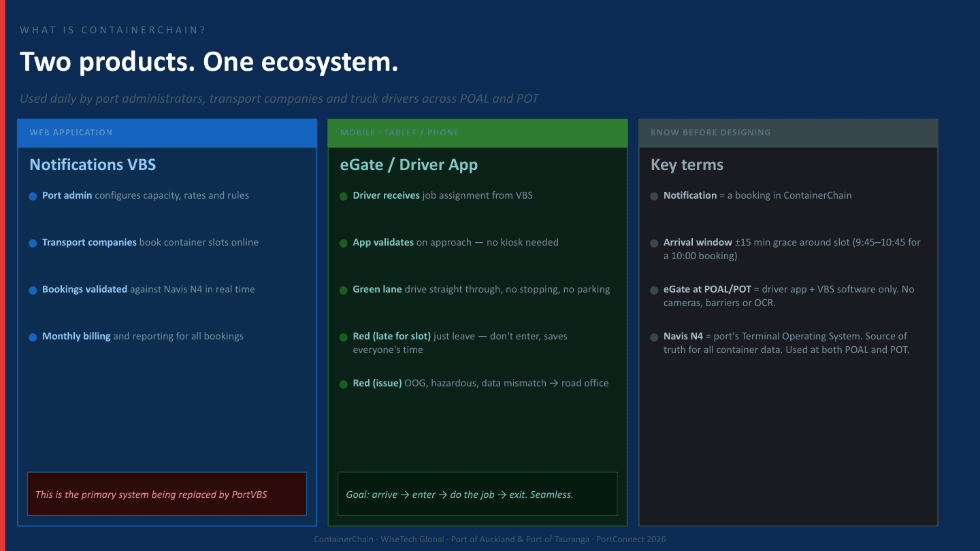Click the blue bullet beside 'Port admin'
This screenshot has height=551, width=980.
33,197
